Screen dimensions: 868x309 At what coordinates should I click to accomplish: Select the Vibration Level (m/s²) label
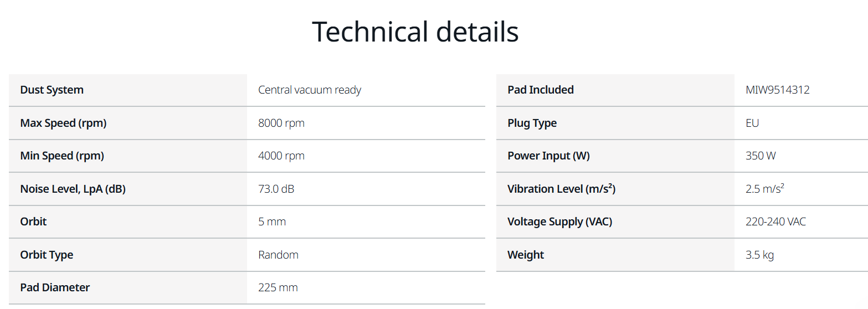click(x=562, y=189)
